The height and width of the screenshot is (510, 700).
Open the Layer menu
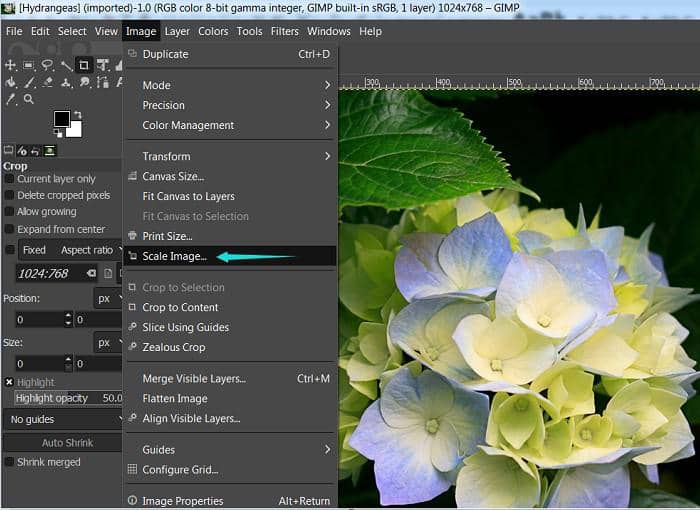click(177, 31)
